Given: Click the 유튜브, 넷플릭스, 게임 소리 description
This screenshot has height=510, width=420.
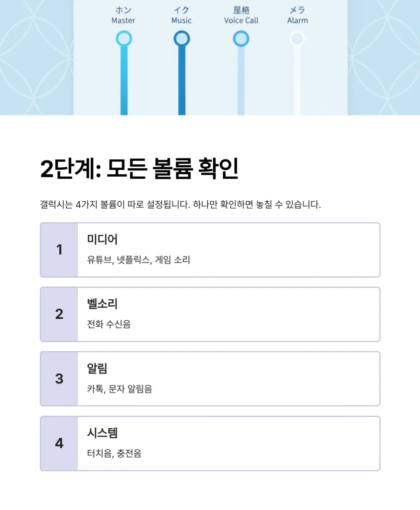Looking at the screenshot, I should 139,260.
